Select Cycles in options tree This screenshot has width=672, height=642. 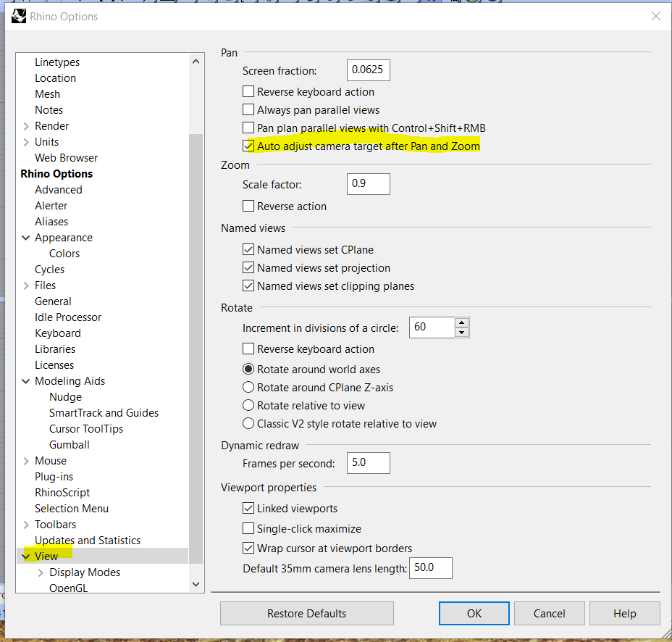[49, 270]
